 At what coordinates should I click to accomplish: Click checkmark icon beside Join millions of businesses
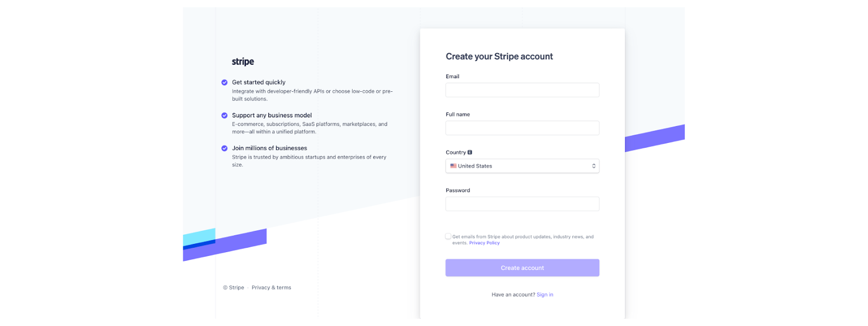[224, 148]
